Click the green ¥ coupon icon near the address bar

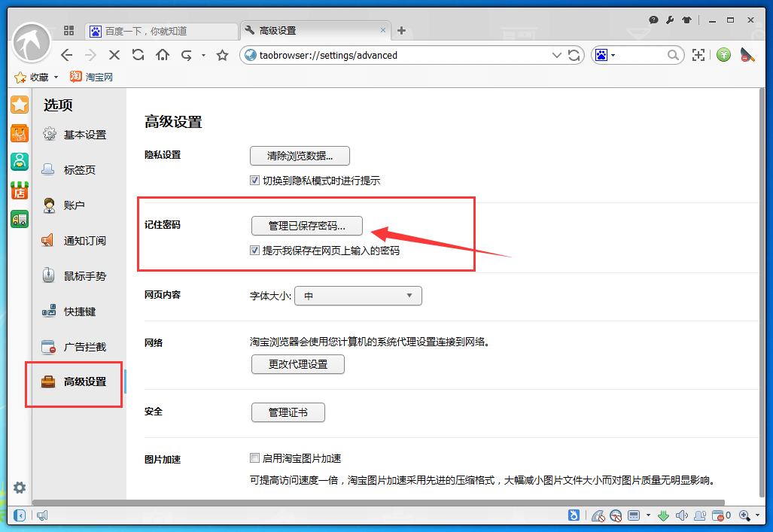(x=723, y=55)
